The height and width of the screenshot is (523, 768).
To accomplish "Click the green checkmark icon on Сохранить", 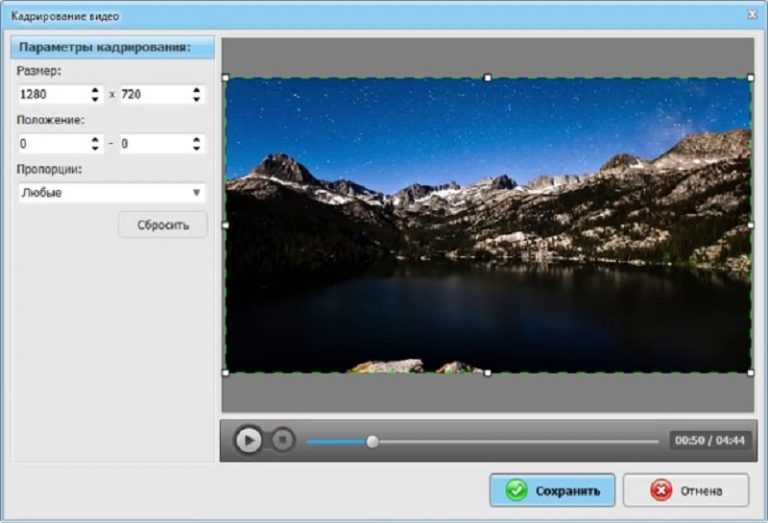I will click(516, 490).
